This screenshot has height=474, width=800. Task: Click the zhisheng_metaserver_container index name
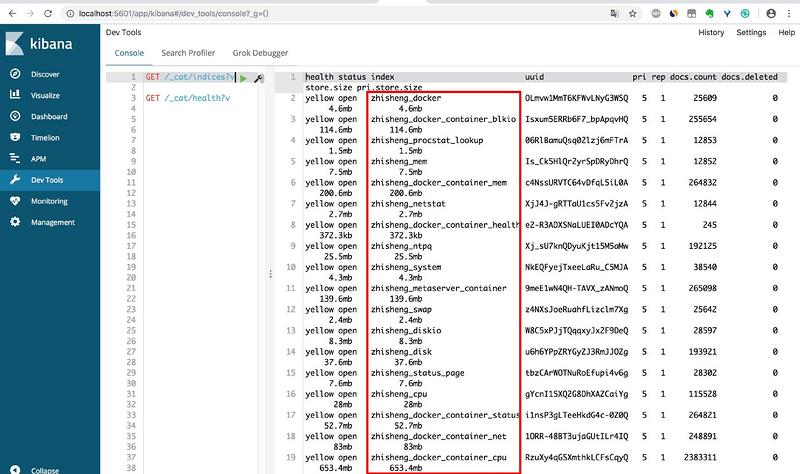click(x=439, y=288)
